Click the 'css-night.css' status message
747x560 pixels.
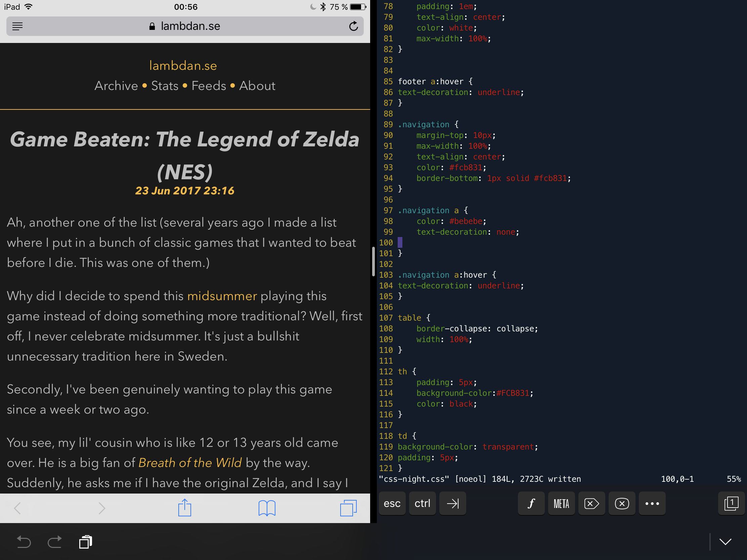(x=480, y=479)
